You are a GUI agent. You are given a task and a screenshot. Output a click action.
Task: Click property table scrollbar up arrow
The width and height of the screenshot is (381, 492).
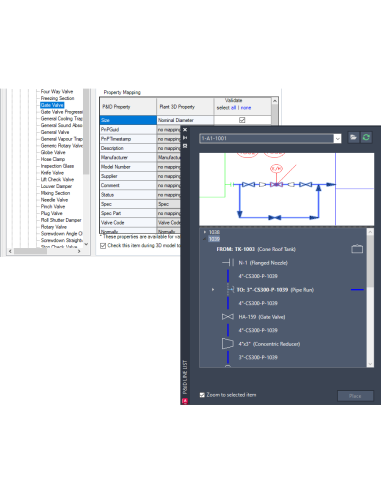click(275, 101)
